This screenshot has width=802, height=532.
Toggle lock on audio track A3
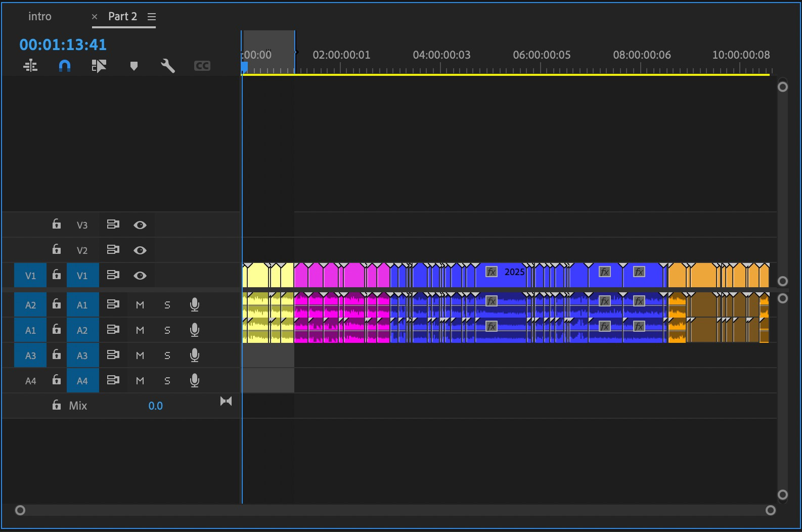[57, 354]
